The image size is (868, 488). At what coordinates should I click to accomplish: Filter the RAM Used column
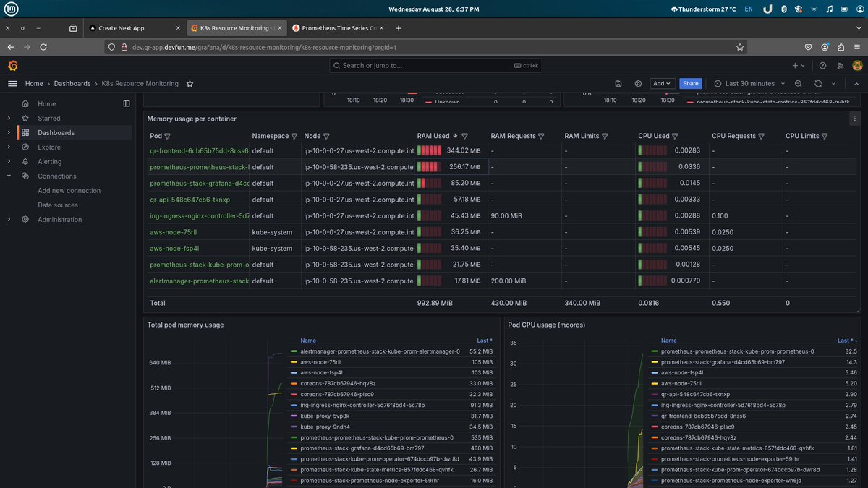pos(464,136)
